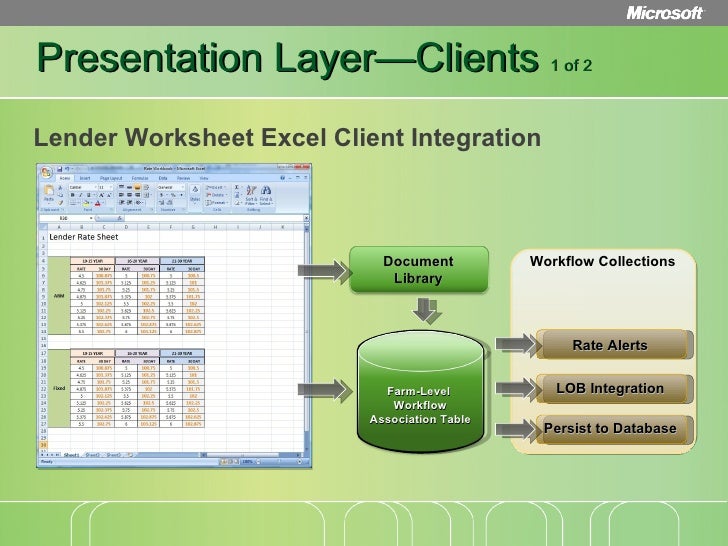
Task: Click the Save icon in Quick Access toolbar
Action: tap(59, 169)
